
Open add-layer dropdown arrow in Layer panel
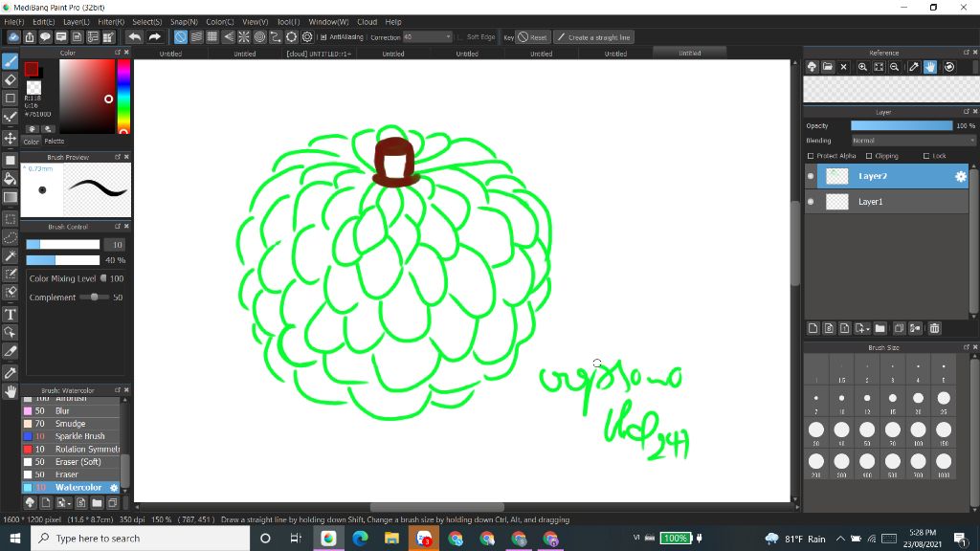point(867,329)
